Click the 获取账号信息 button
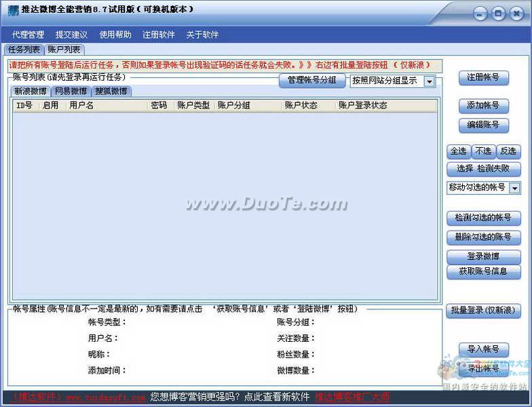Screen dimensions: 532x407 pos(483,271)
